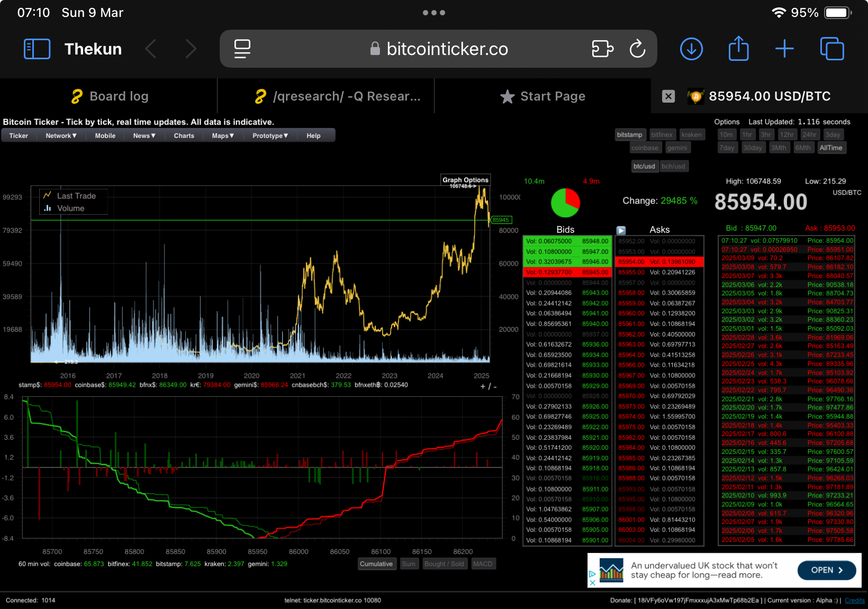Click the Sum chart button

(x=409, y=564)
